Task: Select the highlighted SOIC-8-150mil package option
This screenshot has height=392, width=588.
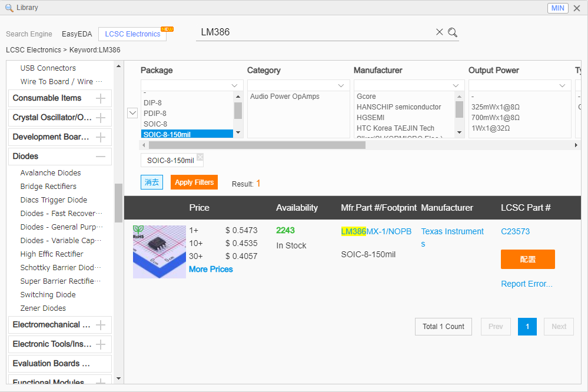Action: coord(187,134)
